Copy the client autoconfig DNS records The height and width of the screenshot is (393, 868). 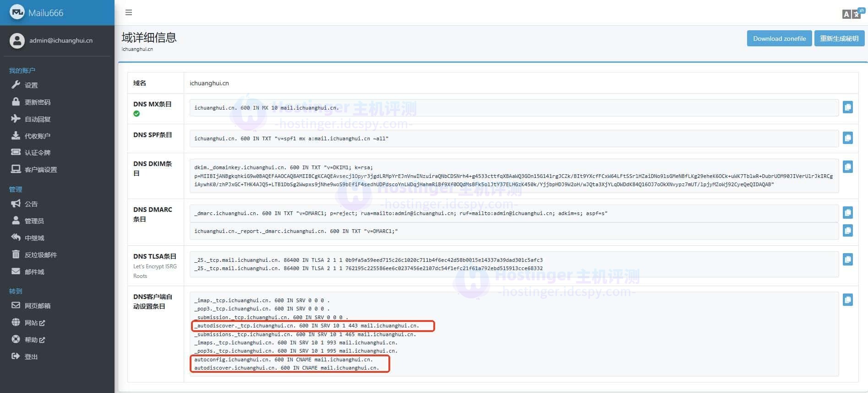coord(847,300)
